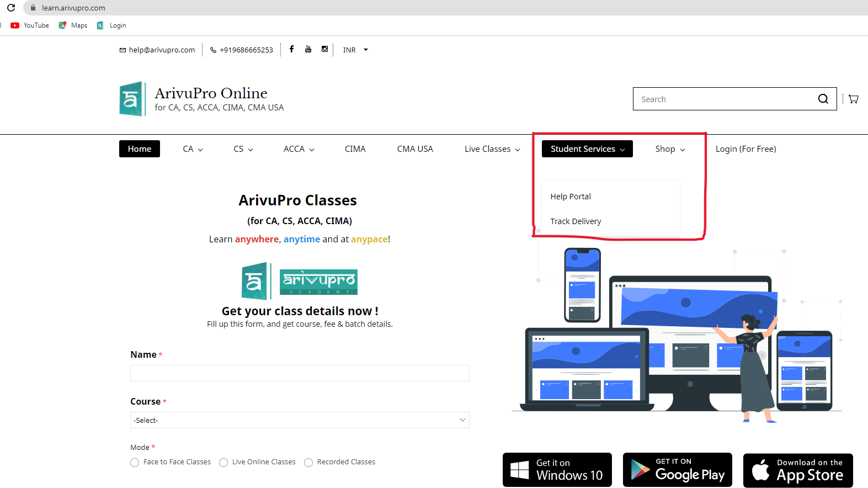868x488 pixels.
Task: Open the Login bookmark in bookmarks bar
Action: tap(111, 25)
